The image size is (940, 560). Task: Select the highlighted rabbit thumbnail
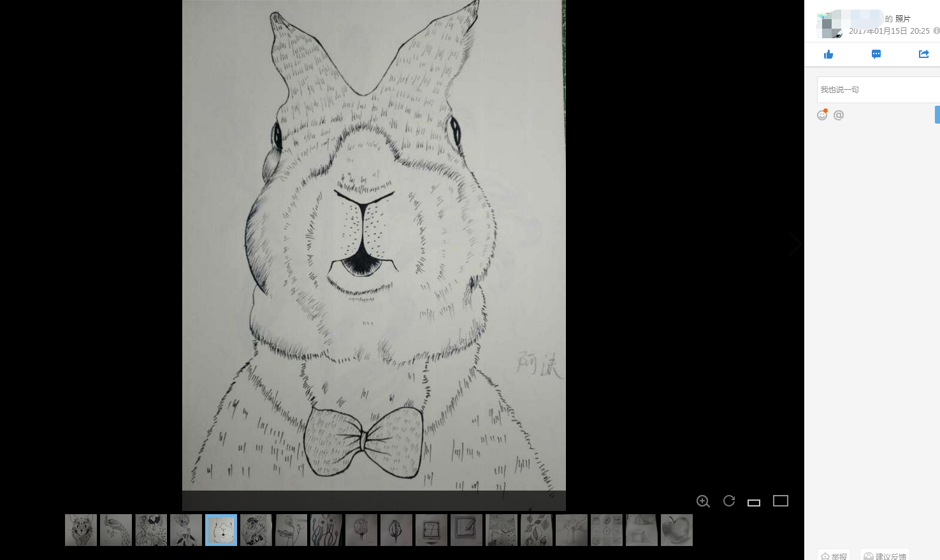tap(221, 530)
